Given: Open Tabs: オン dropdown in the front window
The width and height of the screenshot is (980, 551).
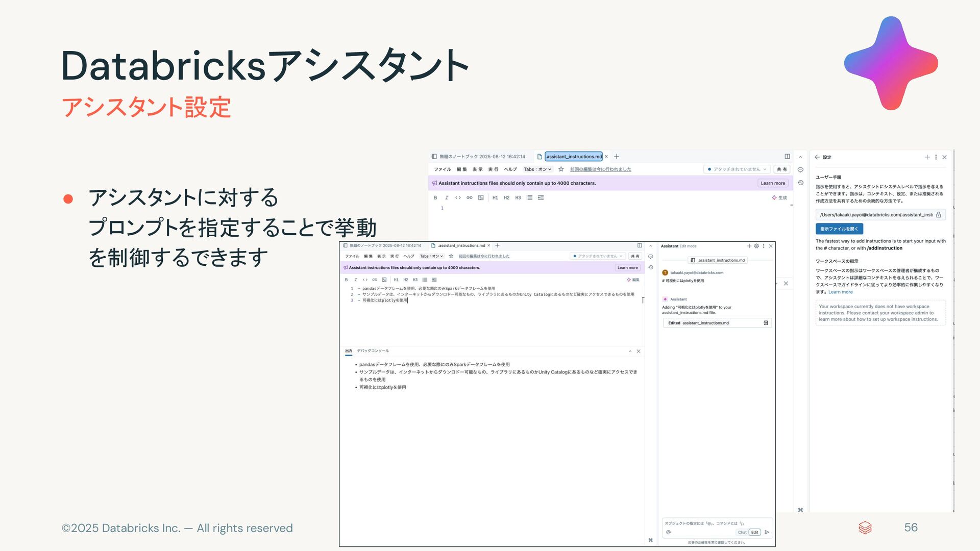Looking at the screenshot, I should click(x=431, y=256).
